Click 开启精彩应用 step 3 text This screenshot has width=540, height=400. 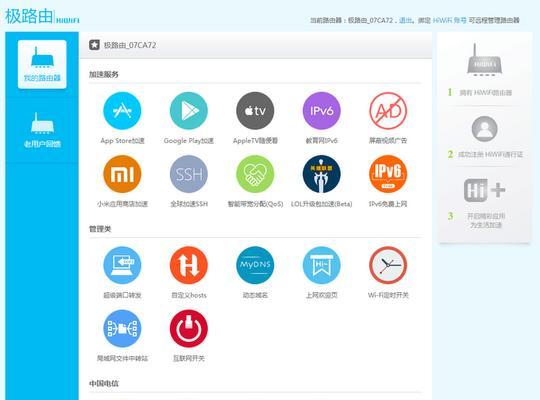coord(486,216)
